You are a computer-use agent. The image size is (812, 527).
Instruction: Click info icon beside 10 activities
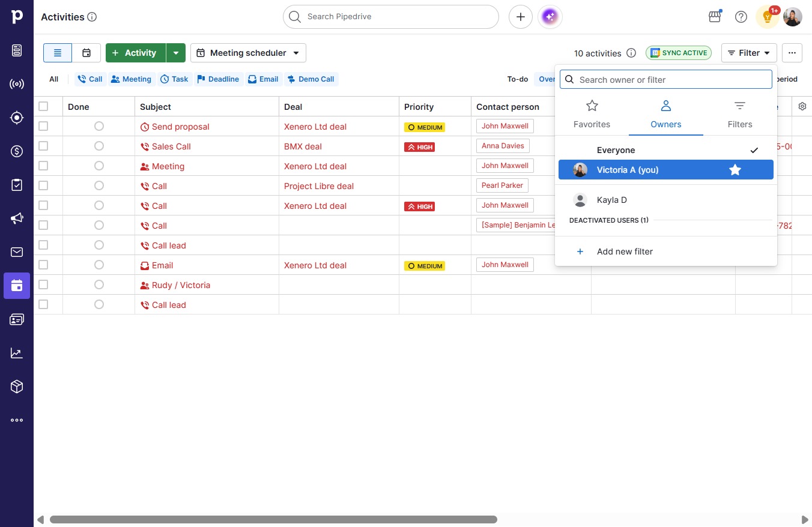pyautogui.click(x=631, y=53)
